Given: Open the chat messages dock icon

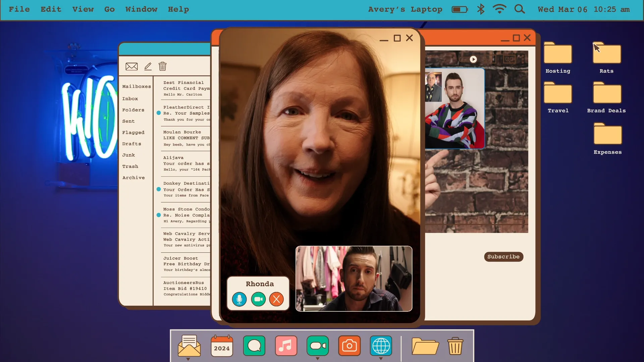Looking at the screenshot, I should (x=254, y=346).
